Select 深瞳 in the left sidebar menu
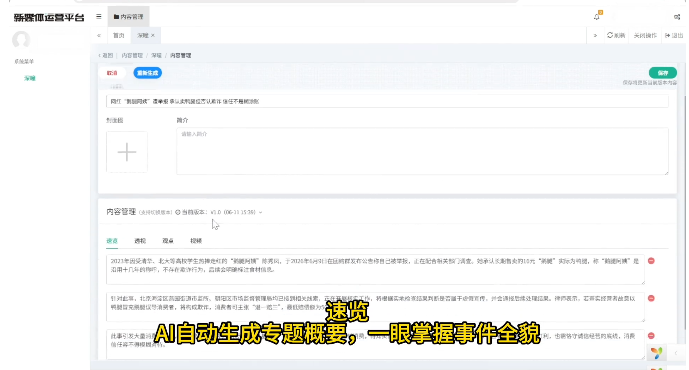This screenshot has height=370, width=689. click(30, 78)
